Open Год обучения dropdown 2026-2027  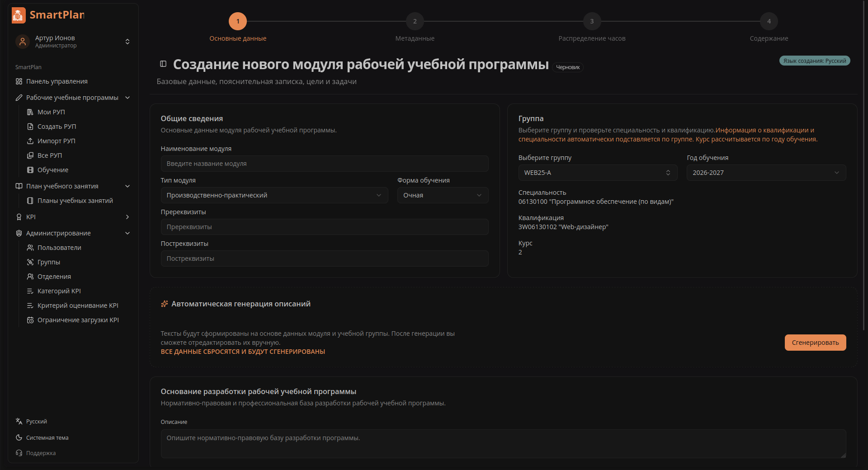[x=766, y=173]
